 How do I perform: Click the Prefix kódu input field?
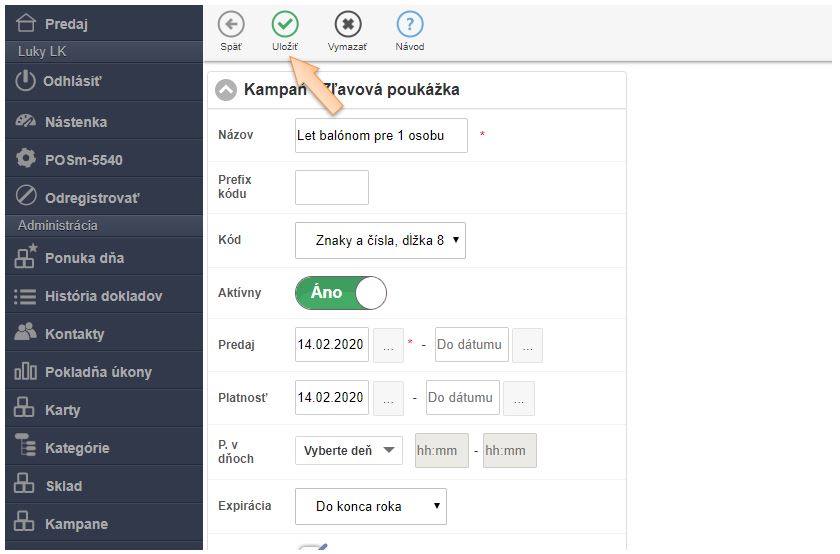(x=331, y=187)
